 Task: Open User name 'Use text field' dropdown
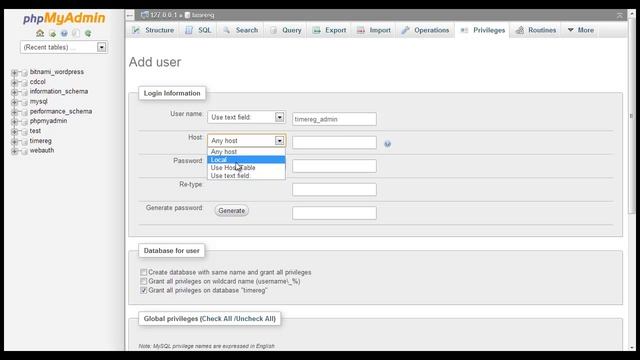[x=247, y=117]
